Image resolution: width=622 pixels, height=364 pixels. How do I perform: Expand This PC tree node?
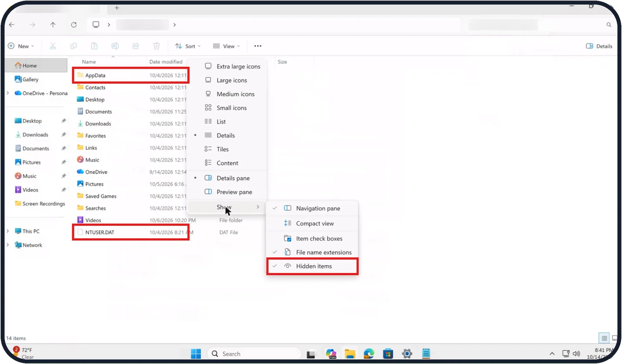tap(8, 231)
